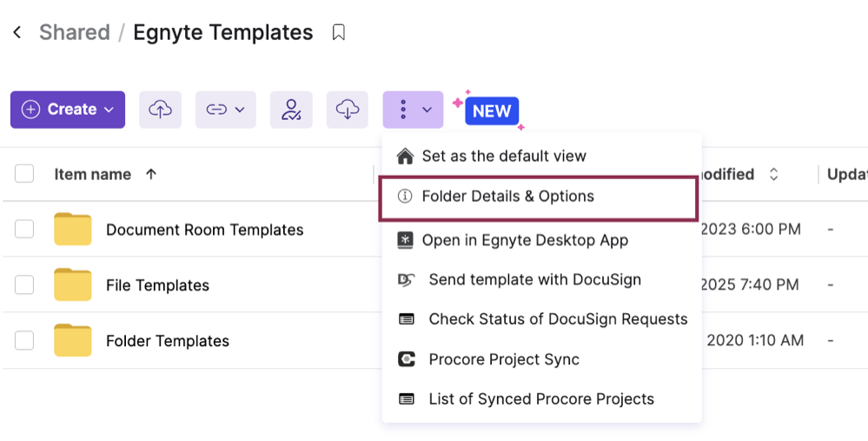Click the Folder Templates folder icon
Screen dimensions: 868x441
click(x=72, y=339)
